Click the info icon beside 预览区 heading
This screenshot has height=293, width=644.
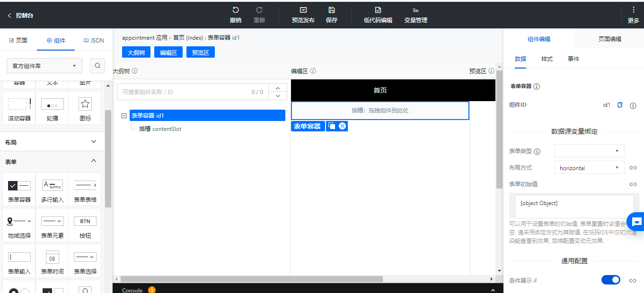point(491,71)
